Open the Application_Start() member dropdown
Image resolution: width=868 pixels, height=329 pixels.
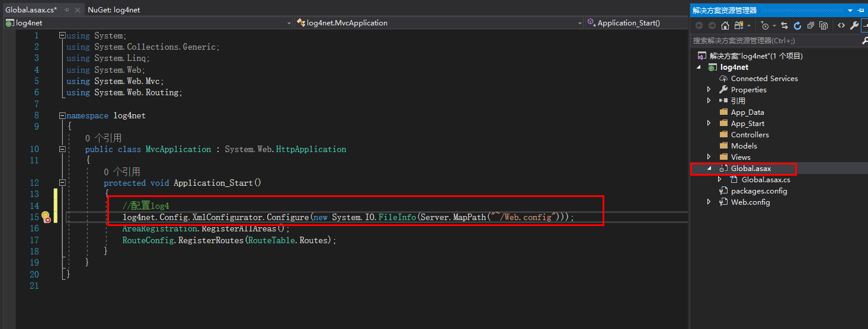pos(636,22)
